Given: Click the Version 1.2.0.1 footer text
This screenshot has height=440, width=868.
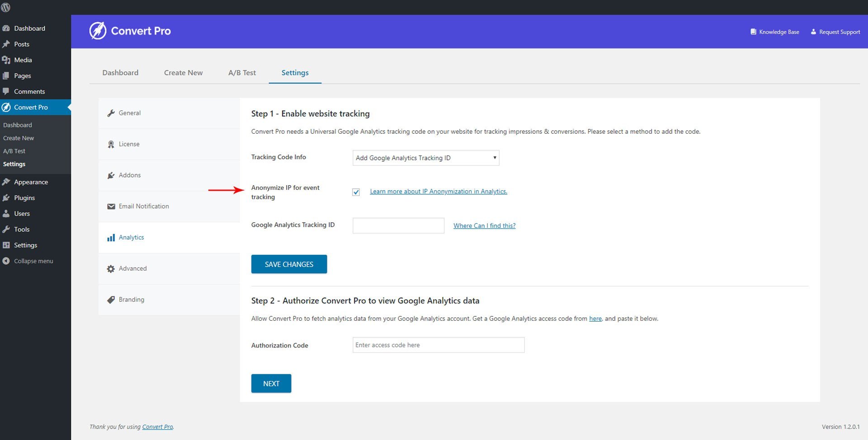Looking at the screenshot, I should tap(840, 427).
